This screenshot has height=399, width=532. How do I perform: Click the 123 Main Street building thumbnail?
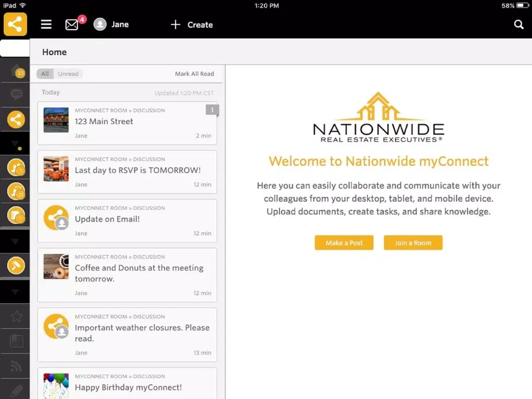coord(56,120)
